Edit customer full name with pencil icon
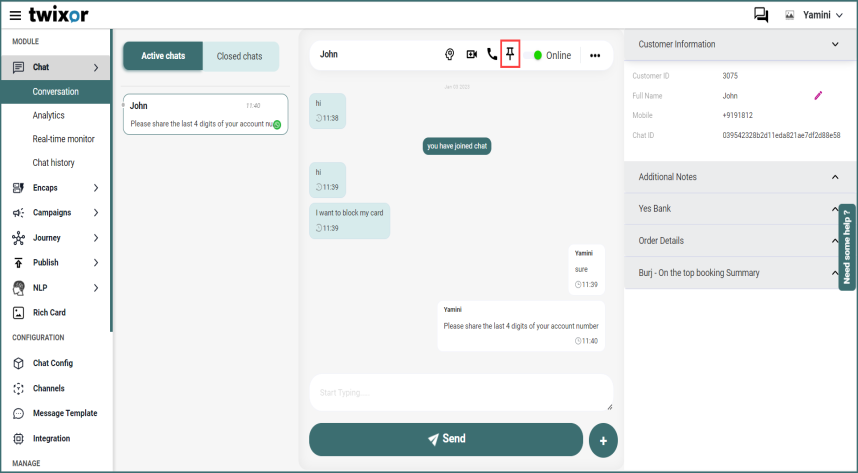This screenshot has width=858, height=473. click(x=818, y=95)
